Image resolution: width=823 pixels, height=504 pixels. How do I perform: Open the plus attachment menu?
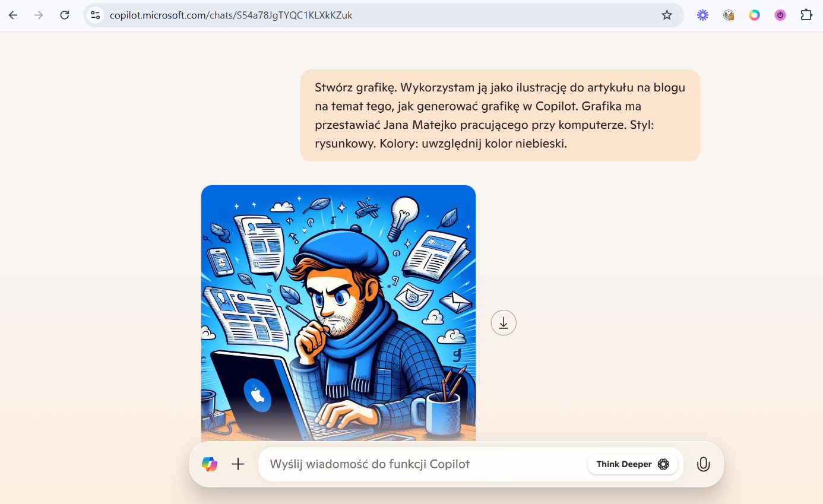click(x=238, y=464)
